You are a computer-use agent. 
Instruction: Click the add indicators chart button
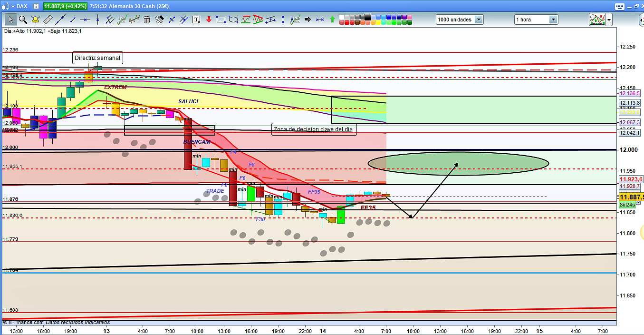[x=597, y=20]
